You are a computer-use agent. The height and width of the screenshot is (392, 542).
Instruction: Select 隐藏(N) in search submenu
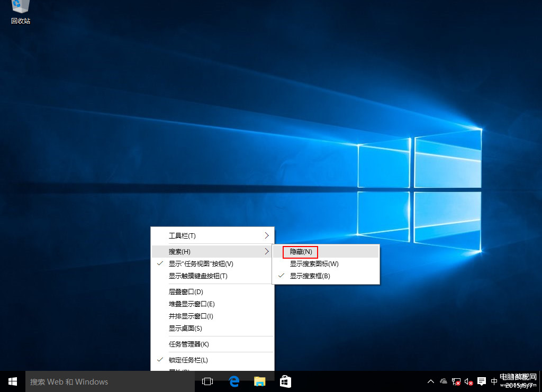click(x=326, y=251)
